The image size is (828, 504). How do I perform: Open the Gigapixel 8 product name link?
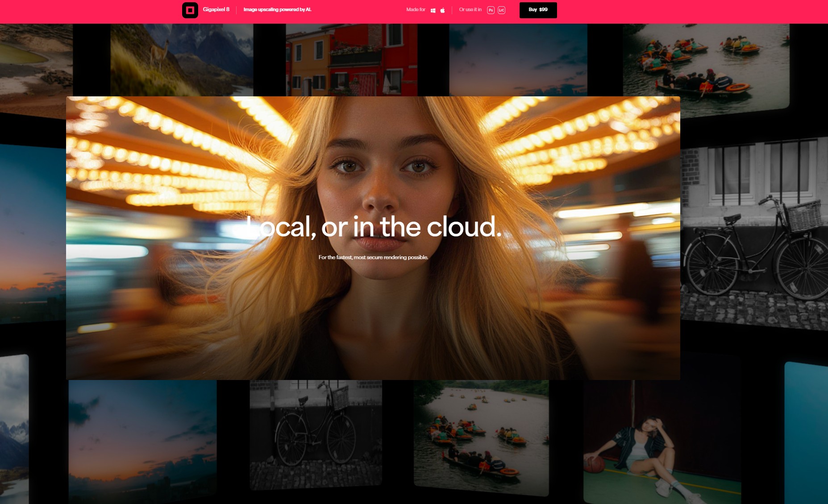click(x=216, y=9)
